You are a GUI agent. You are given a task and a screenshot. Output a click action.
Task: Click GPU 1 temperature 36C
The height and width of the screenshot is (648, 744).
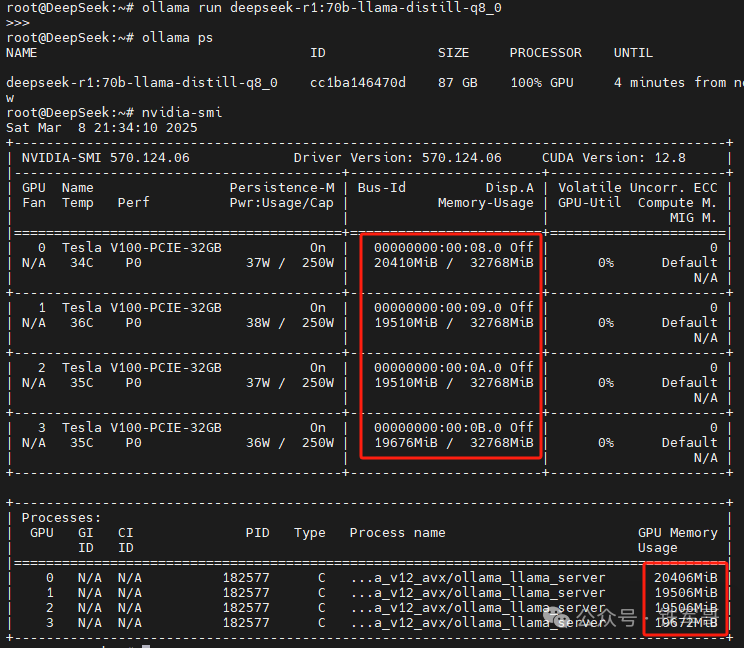[82, 323]
